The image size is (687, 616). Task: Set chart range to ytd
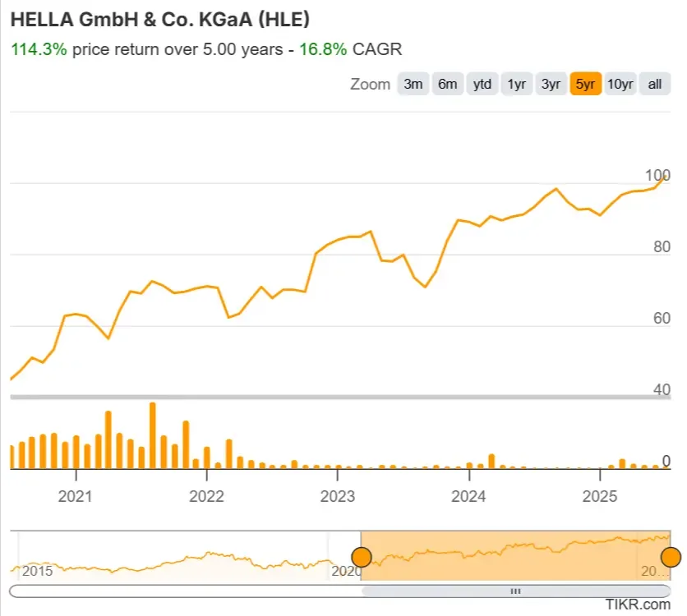pos(482,84)
